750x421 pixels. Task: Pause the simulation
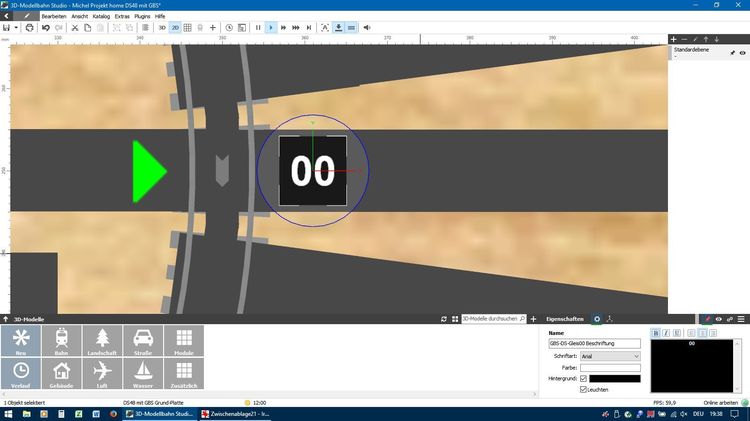point(258,28)
